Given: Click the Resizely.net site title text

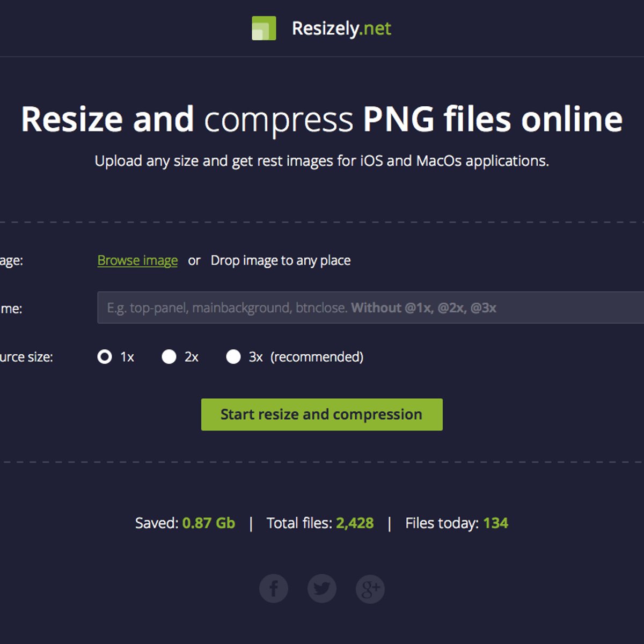Looking at the screenshot, I should point(341,28).
